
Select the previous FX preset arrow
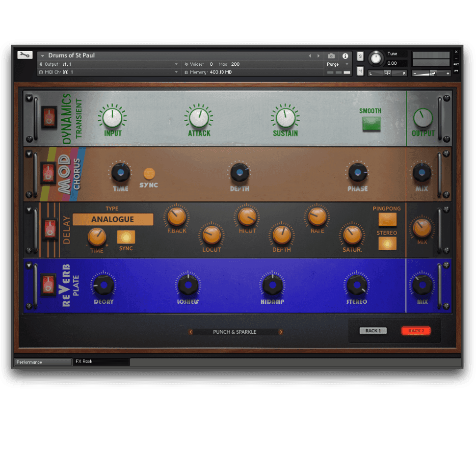click(x=190, y=332)
